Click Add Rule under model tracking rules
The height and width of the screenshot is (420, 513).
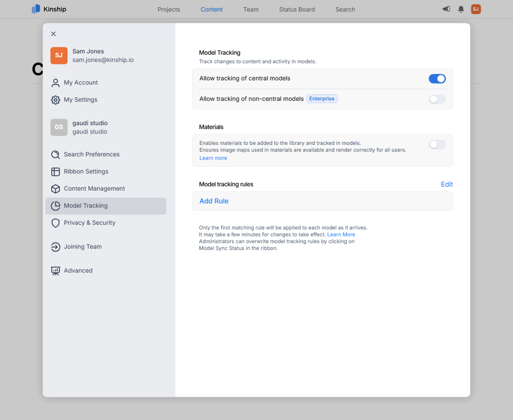[x=214, y=201]
